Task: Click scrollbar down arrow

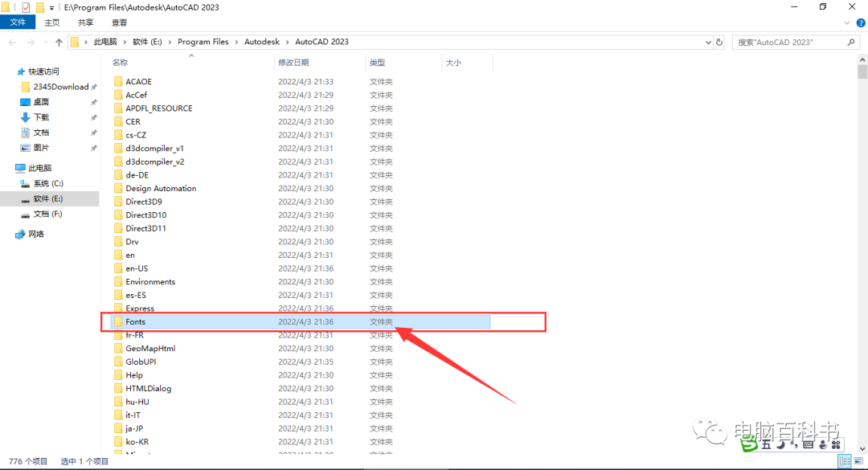Action: pos(862,449)
